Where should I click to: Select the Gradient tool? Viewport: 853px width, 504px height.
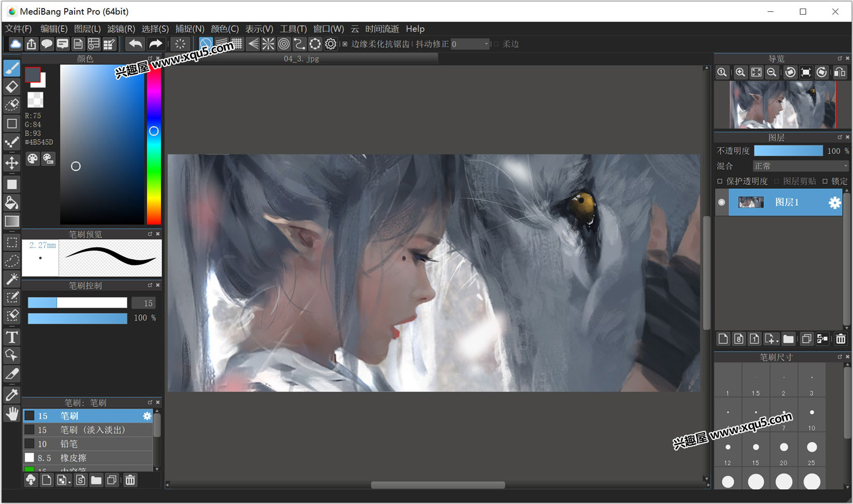(12, 221)
